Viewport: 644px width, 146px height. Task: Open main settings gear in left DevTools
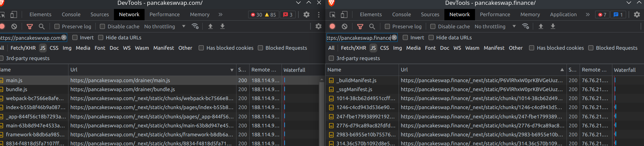(x=306, y=14)
